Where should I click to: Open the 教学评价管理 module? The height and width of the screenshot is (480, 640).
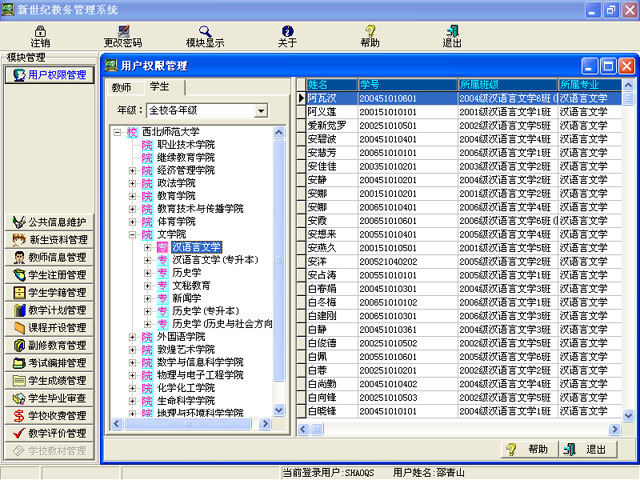pos(49,433)
